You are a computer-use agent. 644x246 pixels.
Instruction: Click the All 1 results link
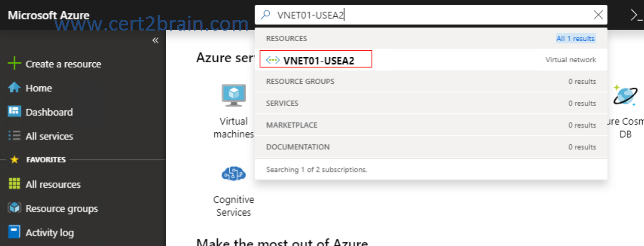point(576,38)
